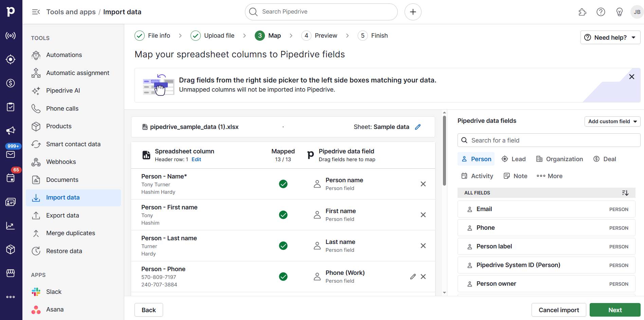This screenshot has width=644, height=320.
Task: Open the Slack app from Apps section
Action: (x=54, y=291)
